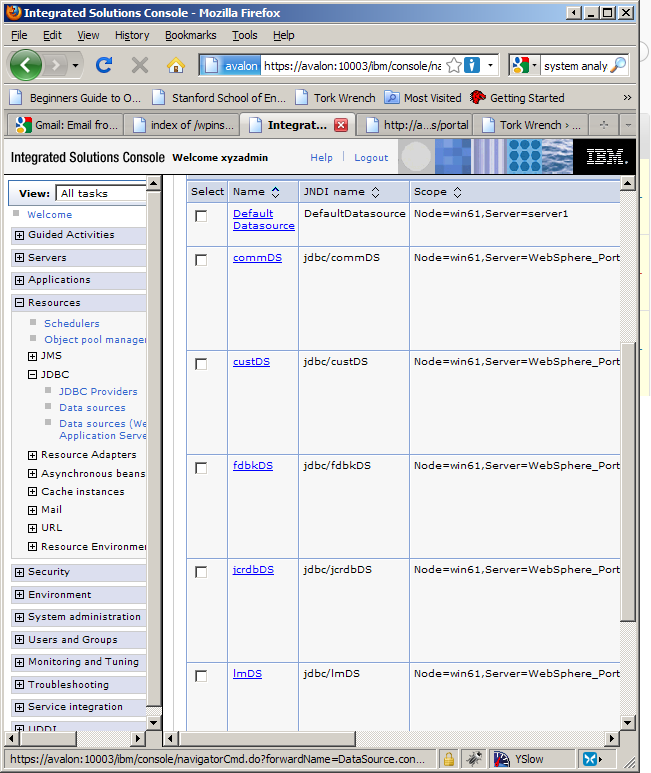
Task: List all tabs via tab bar dropdown
Action: pyautogui.click(x=628, y=125)
